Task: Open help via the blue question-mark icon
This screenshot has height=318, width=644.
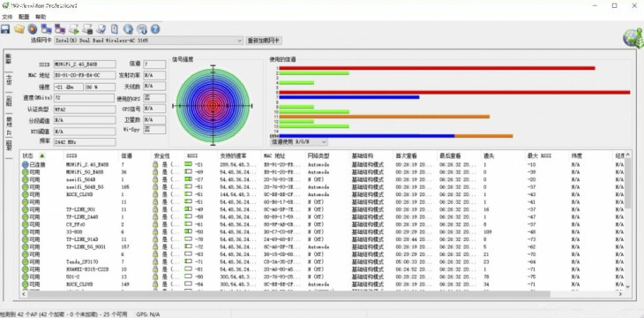Action: (155, 29)
